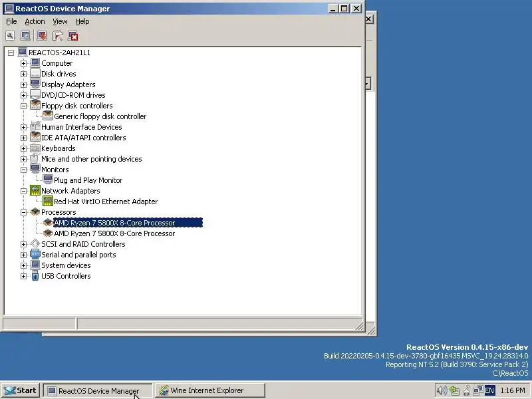Open the Action menu

click(35, 21)
